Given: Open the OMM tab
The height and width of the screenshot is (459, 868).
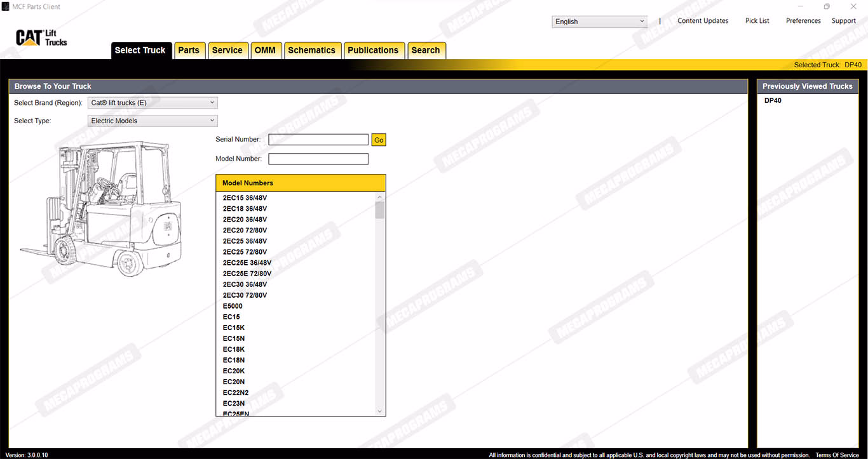Looking at the screenshot, I should pos(265,51).
